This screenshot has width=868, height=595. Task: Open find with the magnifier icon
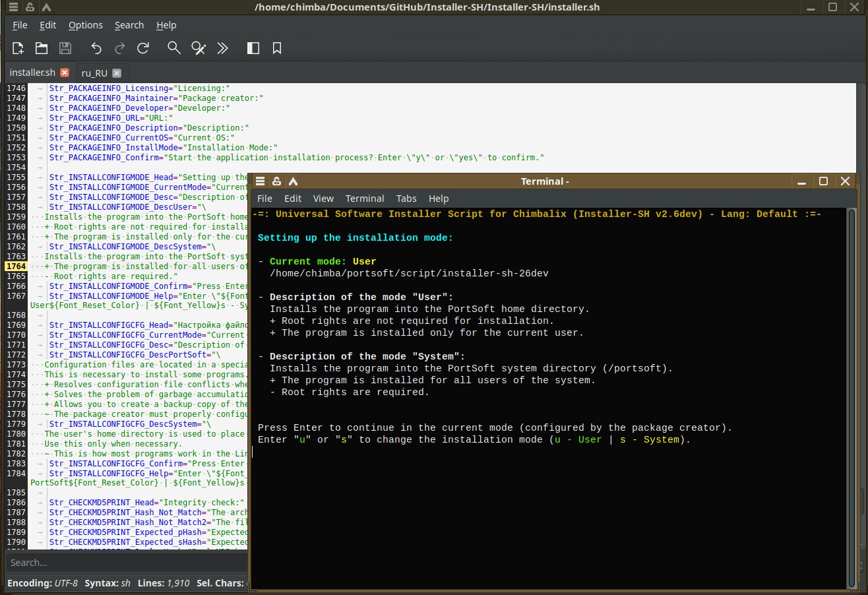pos(174,48)
